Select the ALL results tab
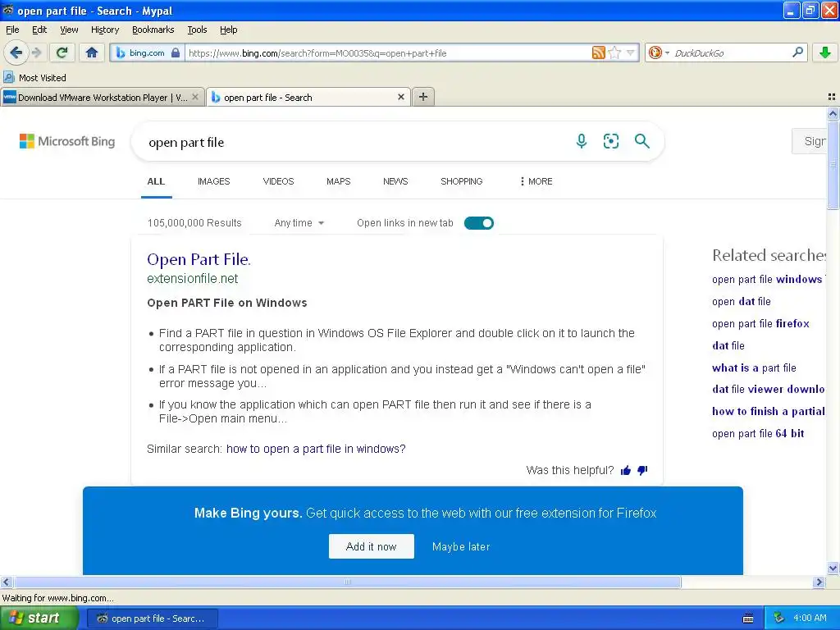 click(156, 181)
